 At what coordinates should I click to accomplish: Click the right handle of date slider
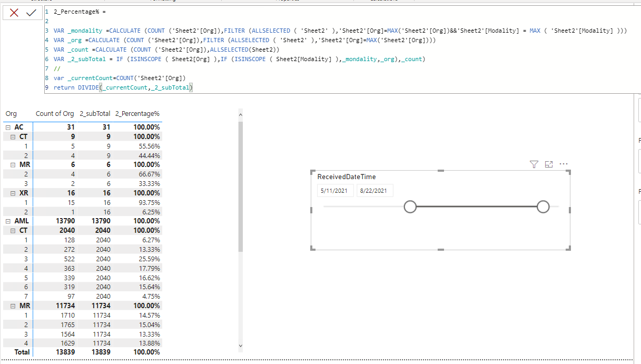click(543, 207)
